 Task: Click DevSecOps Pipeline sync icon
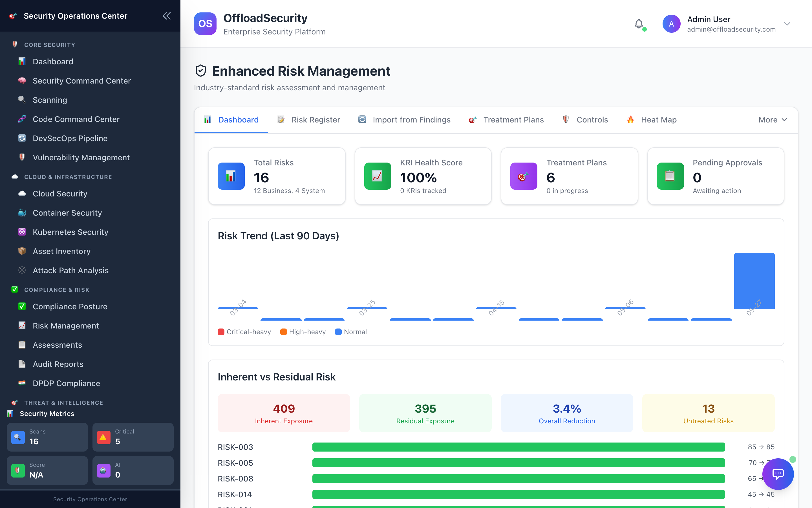coord(22,138)
